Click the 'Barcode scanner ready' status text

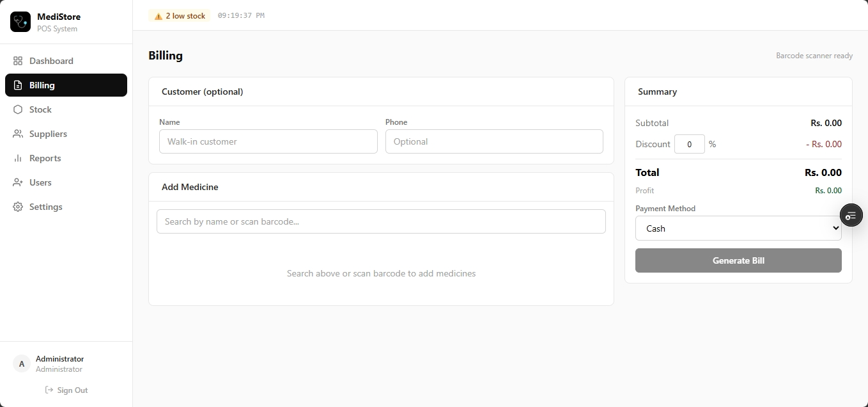[x=814, y=56]
